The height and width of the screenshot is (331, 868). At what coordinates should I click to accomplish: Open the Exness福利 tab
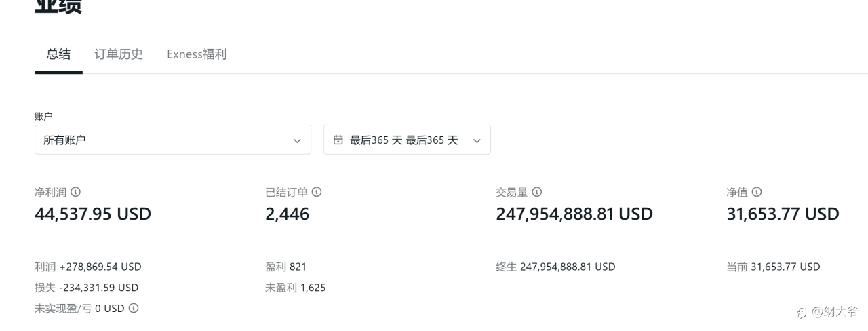pos(197,54)
